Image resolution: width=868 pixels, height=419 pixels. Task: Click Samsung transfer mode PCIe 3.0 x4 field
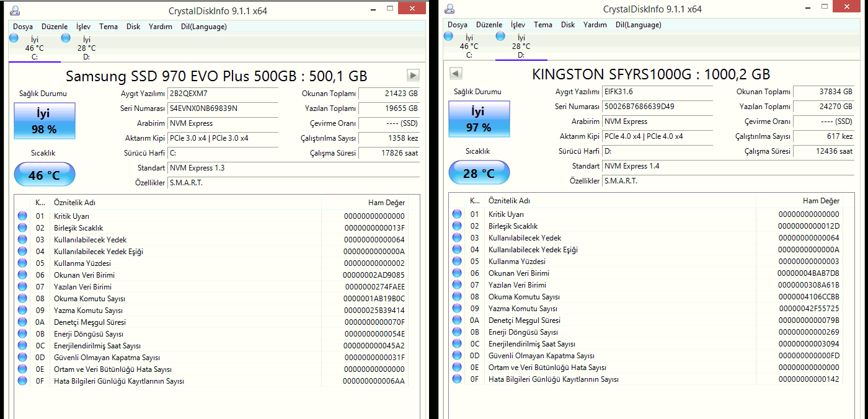point(223,138)
